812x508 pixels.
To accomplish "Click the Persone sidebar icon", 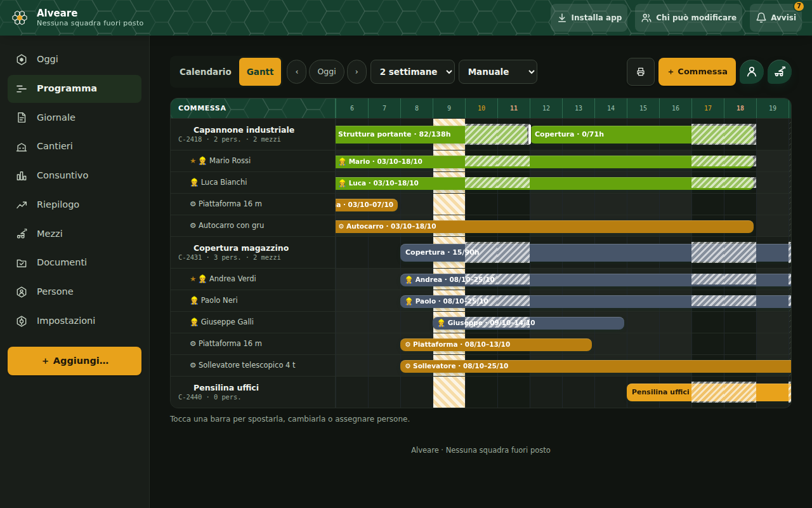I will pos(22,292).
